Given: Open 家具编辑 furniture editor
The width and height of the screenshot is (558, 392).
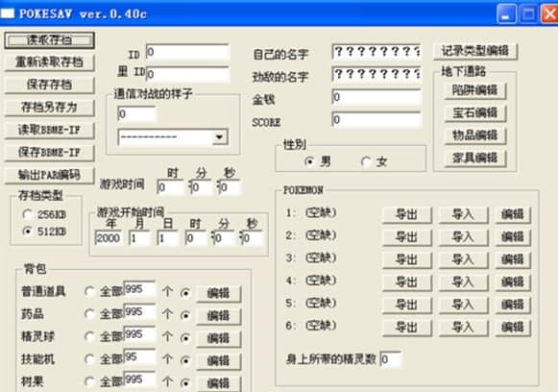Looking at the screenshot, I should [475, 159].
